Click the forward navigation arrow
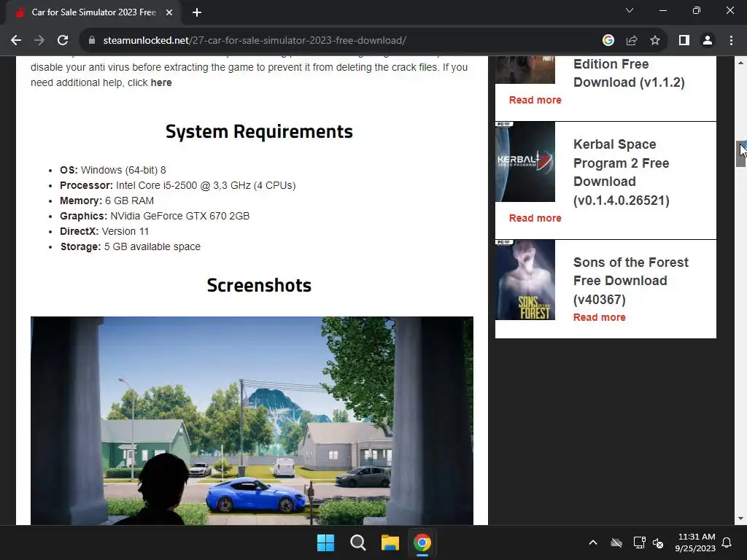747x560 pixels. click(x=39, y=41)
